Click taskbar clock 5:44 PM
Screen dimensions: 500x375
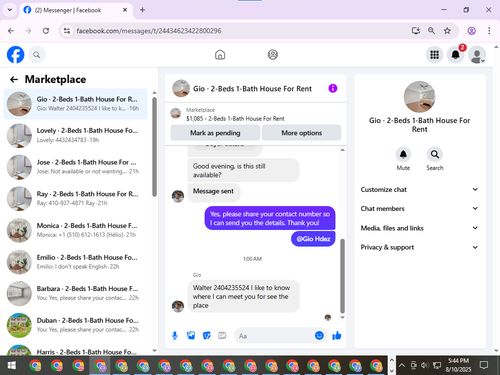coord(458,365)
